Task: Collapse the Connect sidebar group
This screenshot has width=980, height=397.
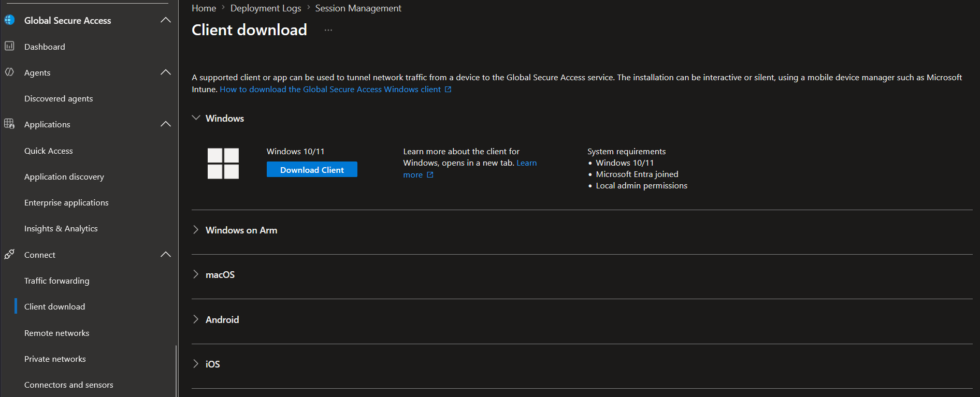Action: tap(166, 254)
